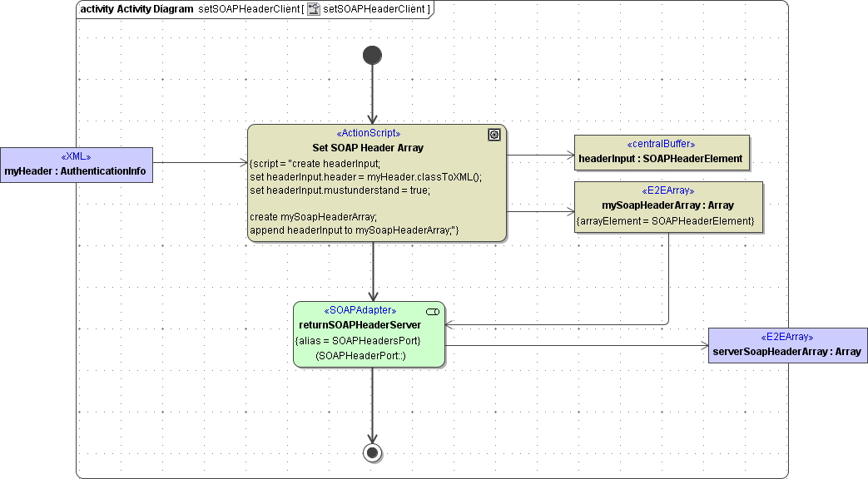Click the headerInput : SOAPHeaderElement buffer node
Viewport: 868px width, 479px height.
(x=662, y=157)
